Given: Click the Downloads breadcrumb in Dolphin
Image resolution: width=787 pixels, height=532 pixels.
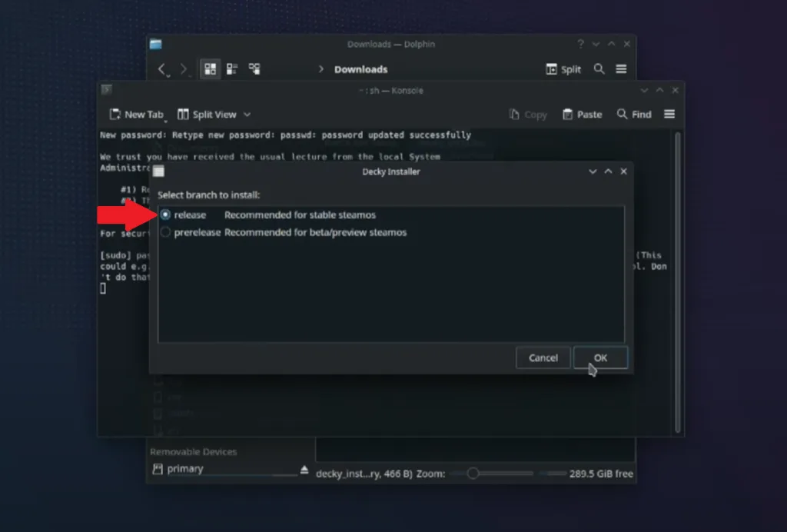Looking at the screenshot, I should click(361, 69).
